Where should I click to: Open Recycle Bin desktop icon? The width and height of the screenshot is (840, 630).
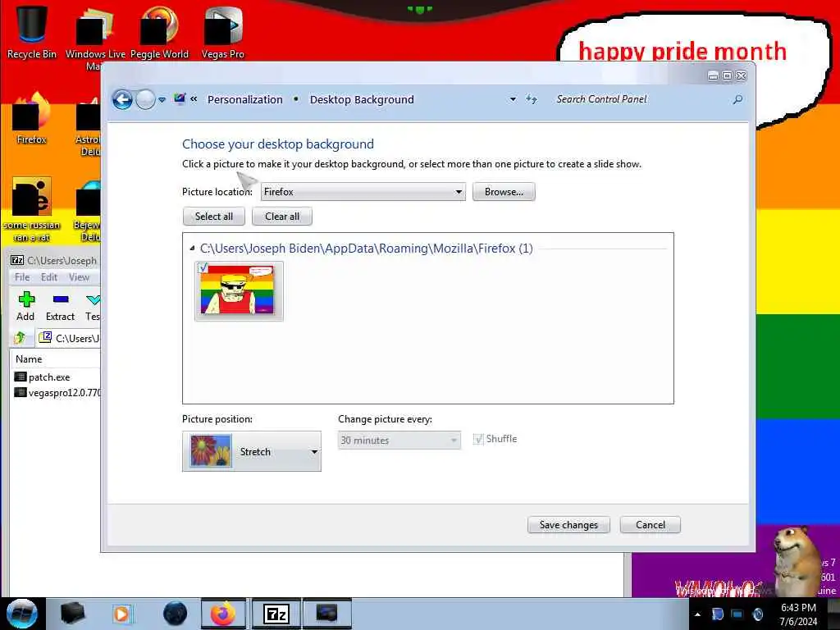coord(32,32)
